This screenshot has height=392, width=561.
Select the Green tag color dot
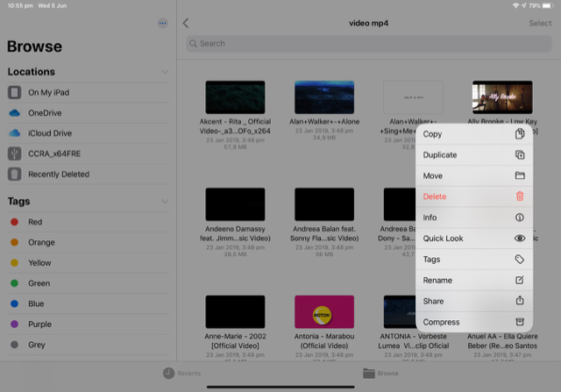[x=14, y=283]
